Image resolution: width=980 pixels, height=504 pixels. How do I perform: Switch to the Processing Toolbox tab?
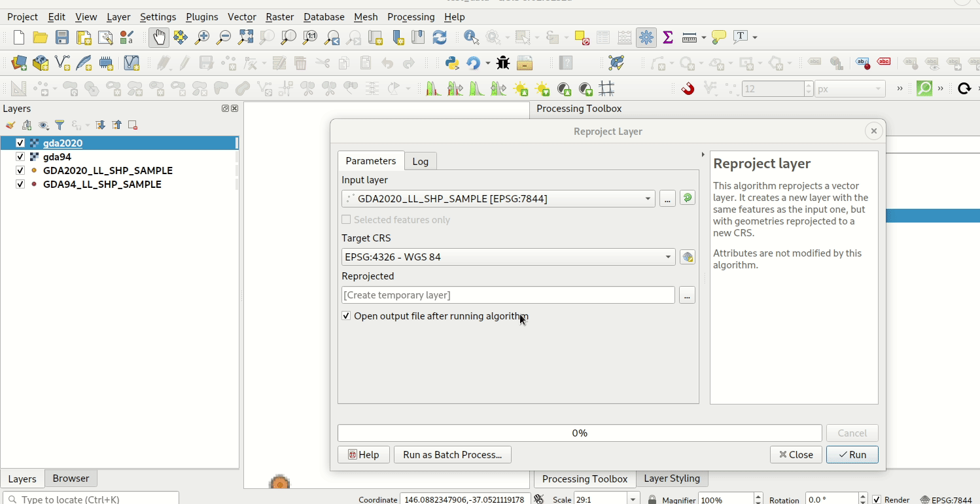point(585,479)
